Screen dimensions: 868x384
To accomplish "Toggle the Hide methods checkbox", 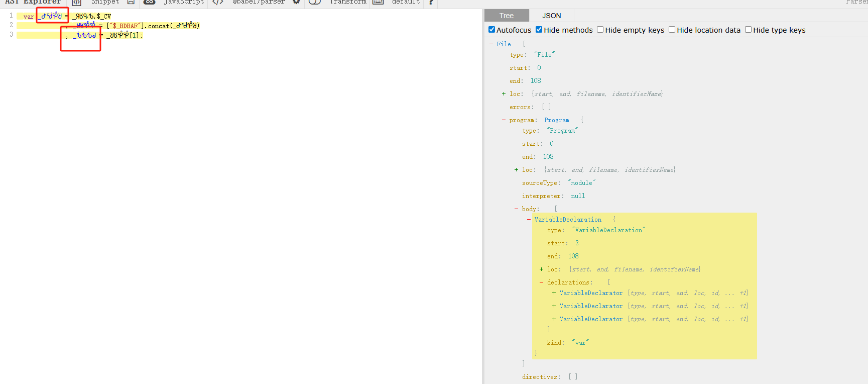I will [539, 30].
